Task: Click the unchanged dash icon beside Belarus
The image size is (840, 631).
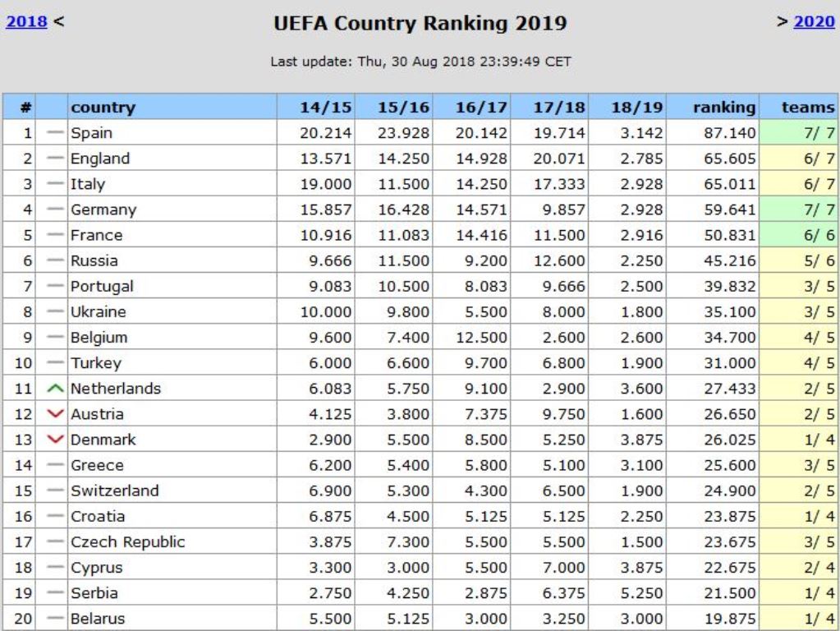Action: (x=56, y=619)
